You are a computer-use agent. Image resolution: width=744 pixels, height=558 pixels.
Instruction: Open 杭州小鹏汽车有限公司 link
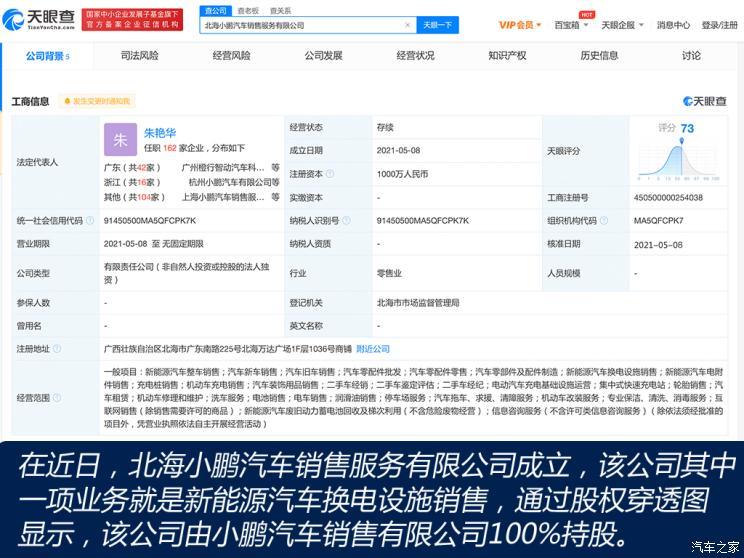(x=230, y=182)
